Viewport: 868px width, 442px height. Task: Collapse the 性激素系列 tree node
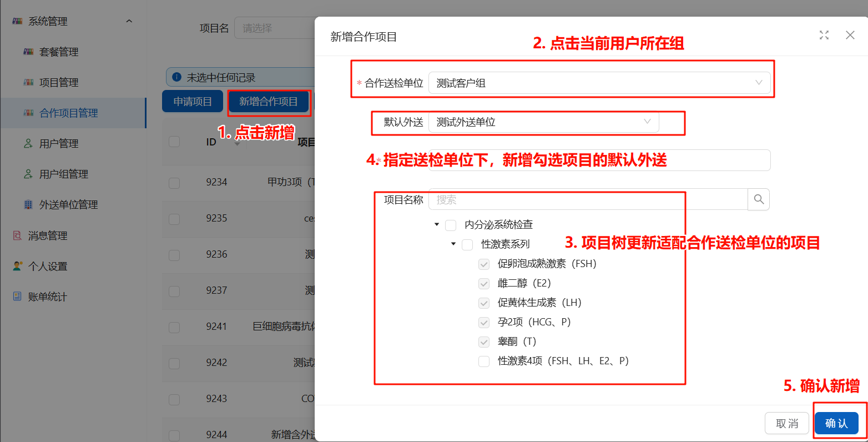(x=453, y=244)
